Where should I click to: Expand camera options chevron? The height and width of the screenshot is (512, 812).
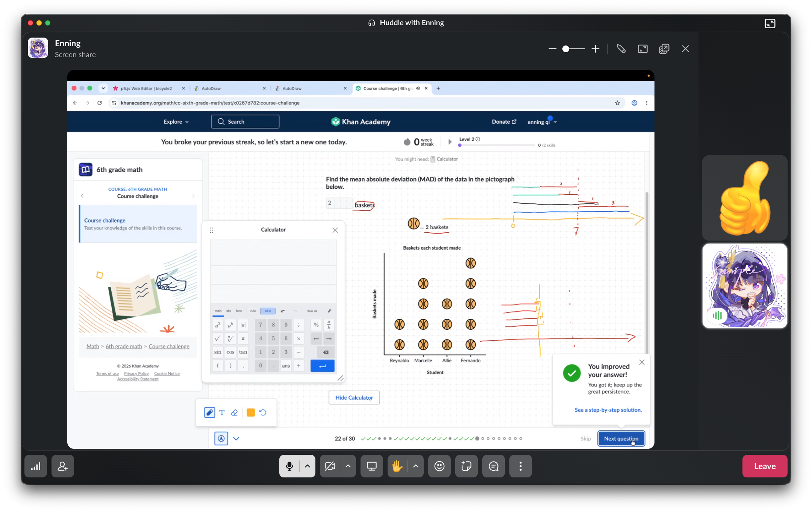pos(348,466)
